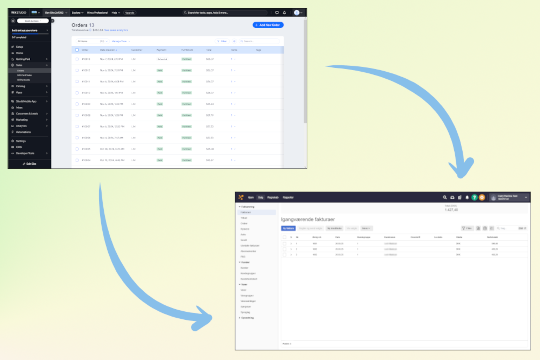Click the Quick Actions button in the Wix sidebar
The width and height of the screenshot is (540, 360).
[33, 21]
